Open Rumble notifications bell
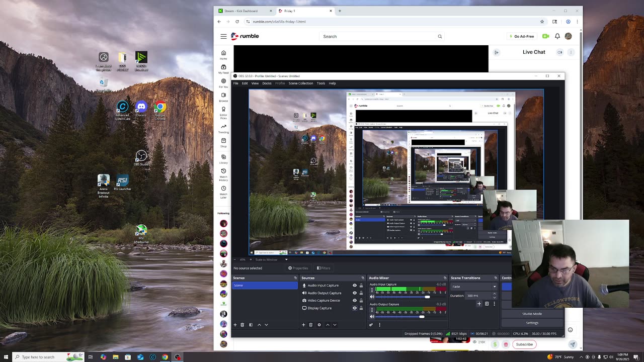 [557, 36]
